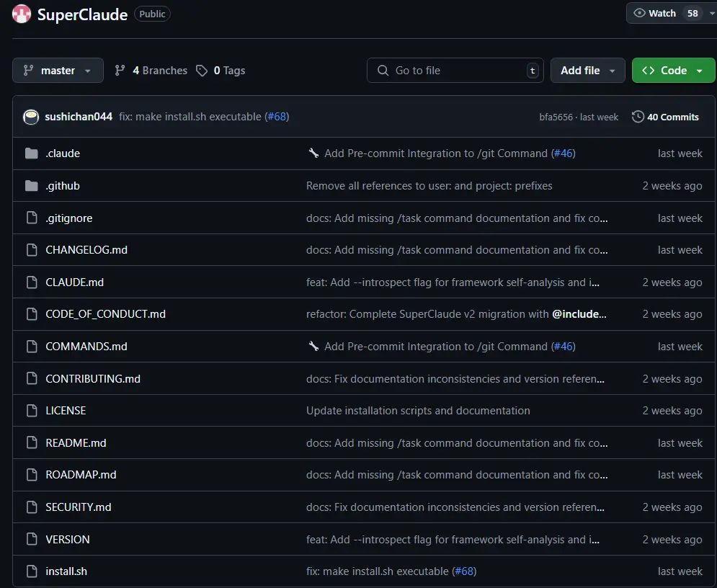Viewport: 717px width, 588px height.
Task: Click the SuperClaude repository avatar icon
Action: click(x=22, y=14)
